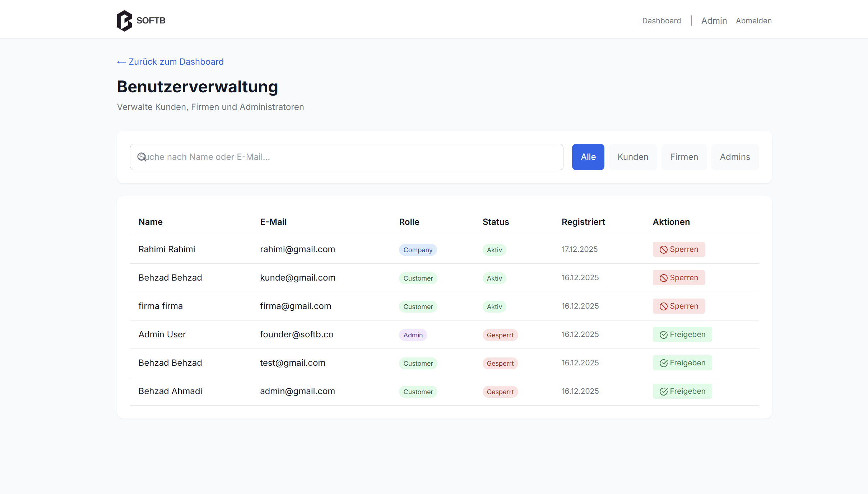Open Dashboard from the top navigation
This screenshot has height=494, width=868.
[x=661, y=21]
